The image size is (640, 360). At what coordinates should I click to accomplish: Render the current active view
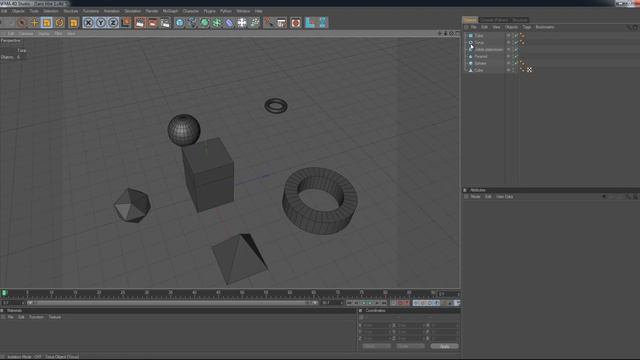point(140,23)
